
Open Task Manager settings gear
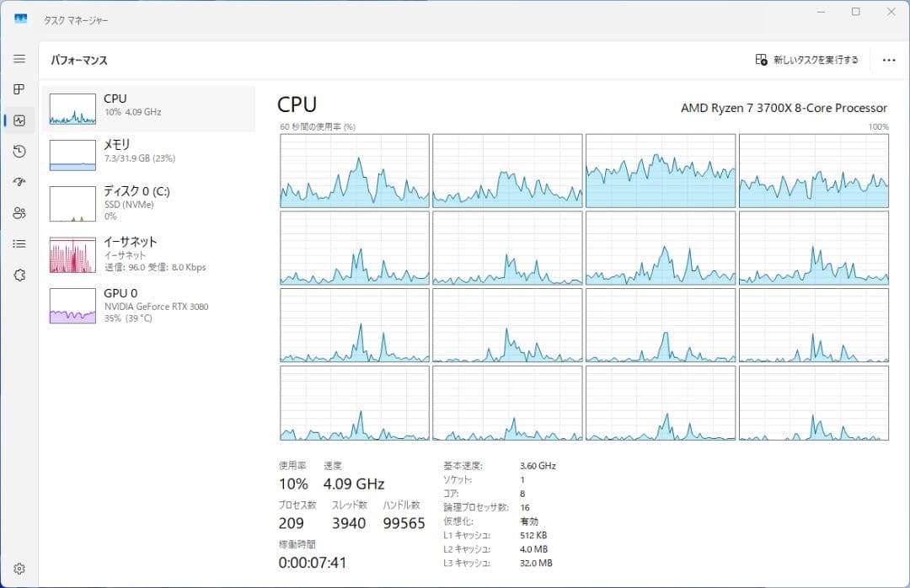pyautogui.click(x=19, y=569)
